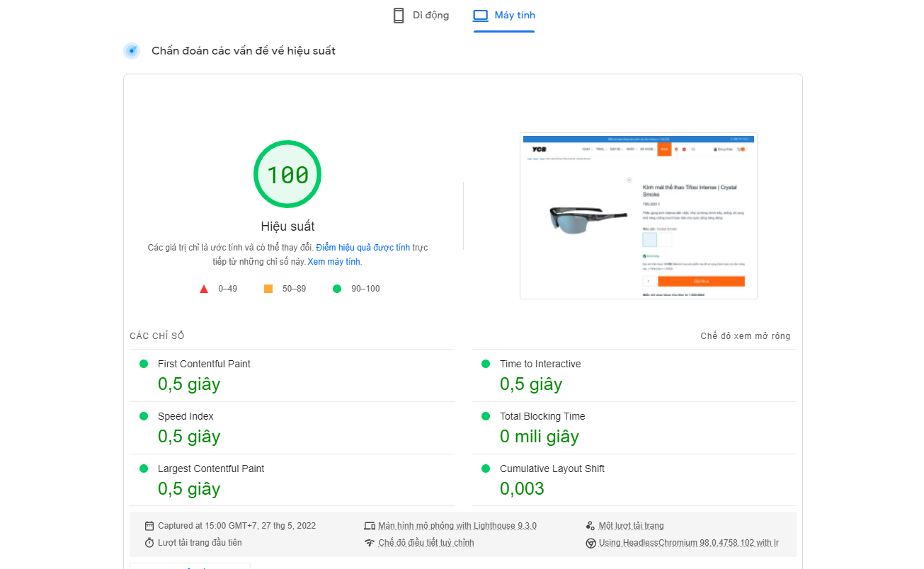Click the single page load icon
924x569 pixels.
(591, 526)
